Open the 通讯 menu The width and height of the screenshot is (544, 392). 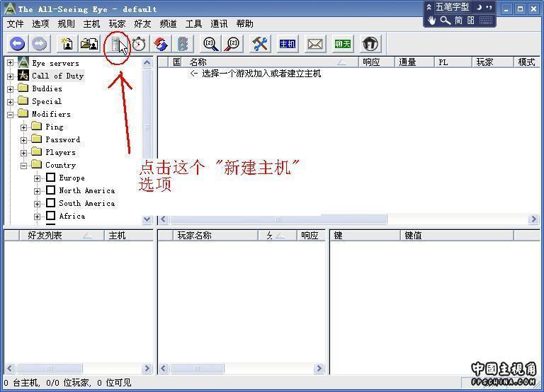[219, 24]
